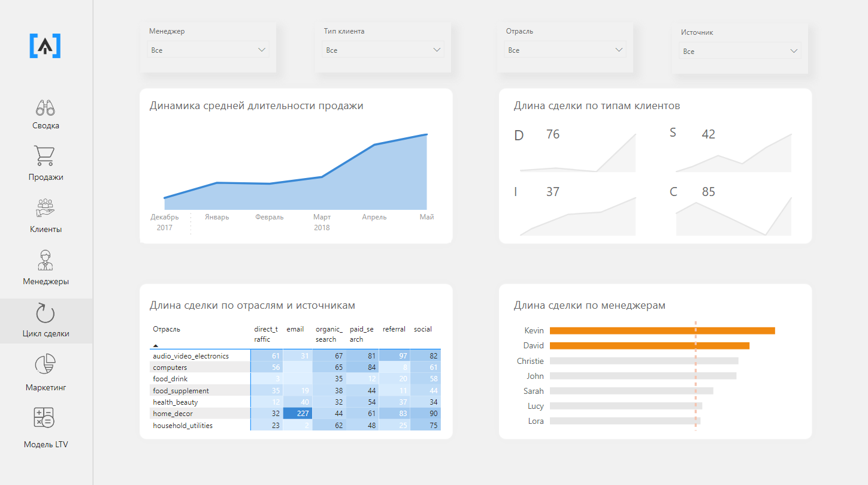This screenshot has height=485, width=868.
Task: Click the 84 paid_search cell for computers
Action: click(363, 367)
